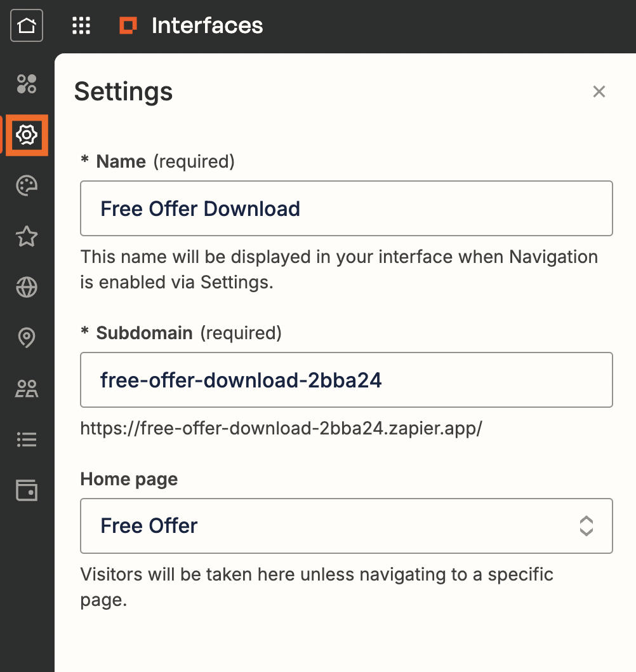Viewport: 636px width, 672px height.
Task: Open the people icon in sidebar
Action: [x=27, y=389]
